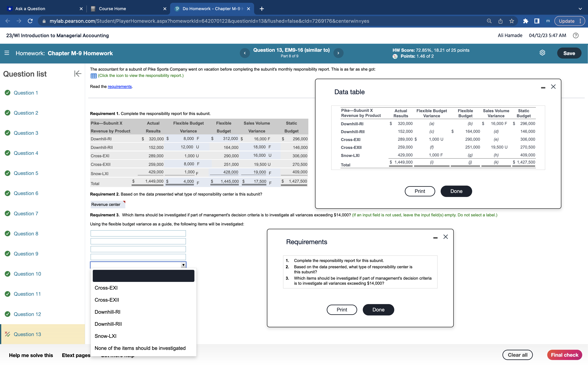The height and width of the screenshot is (367, 588).
Task: Minimize the Requirements popup
Action: click(x=435, y=238)
